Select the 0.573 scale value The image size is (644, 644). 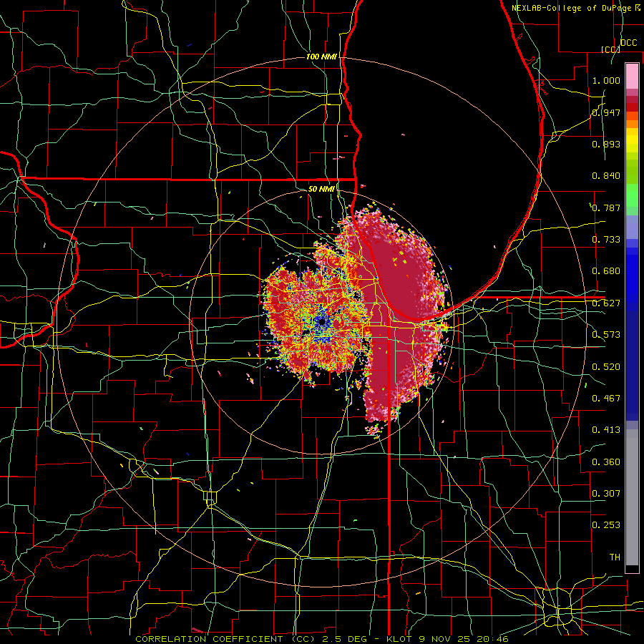coord(606,335)
